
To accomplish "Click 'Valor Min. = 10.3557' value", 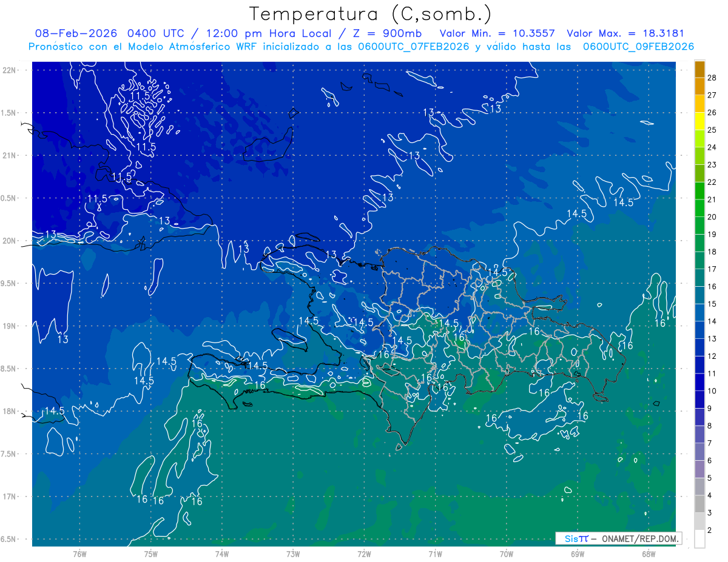I will [x=497, y=33].
